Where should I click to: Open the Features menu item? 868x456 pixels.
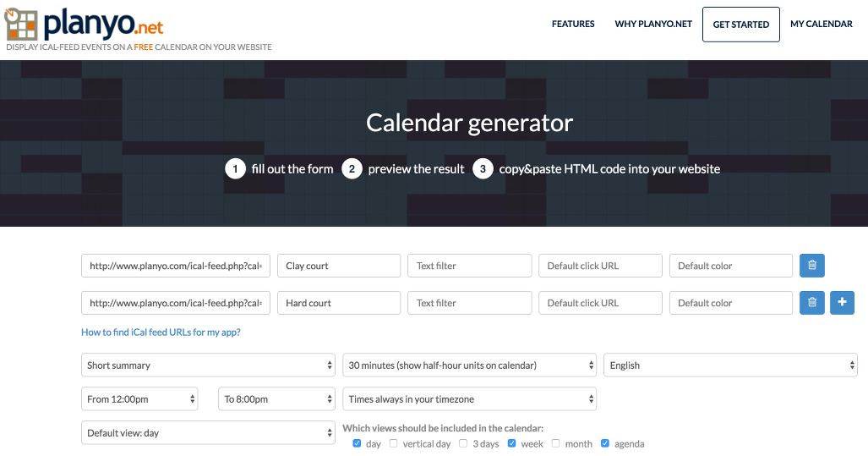(x=573, y=24)
